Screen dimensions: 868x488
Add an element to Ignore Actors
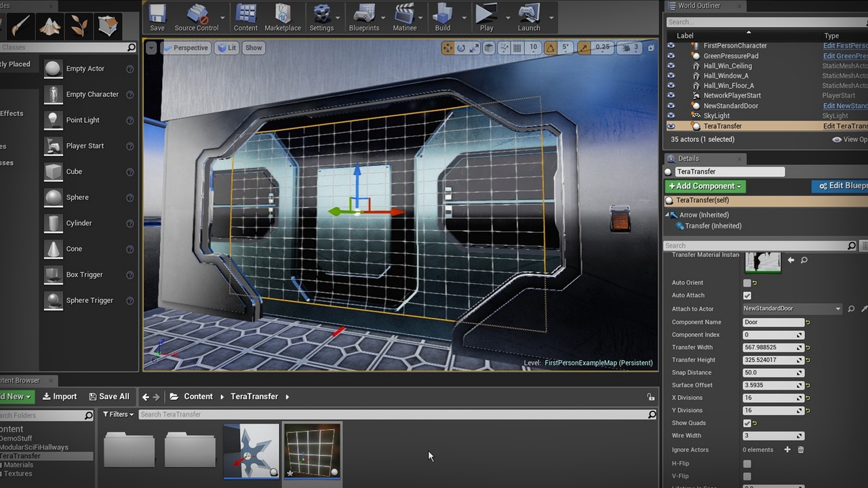787,449
